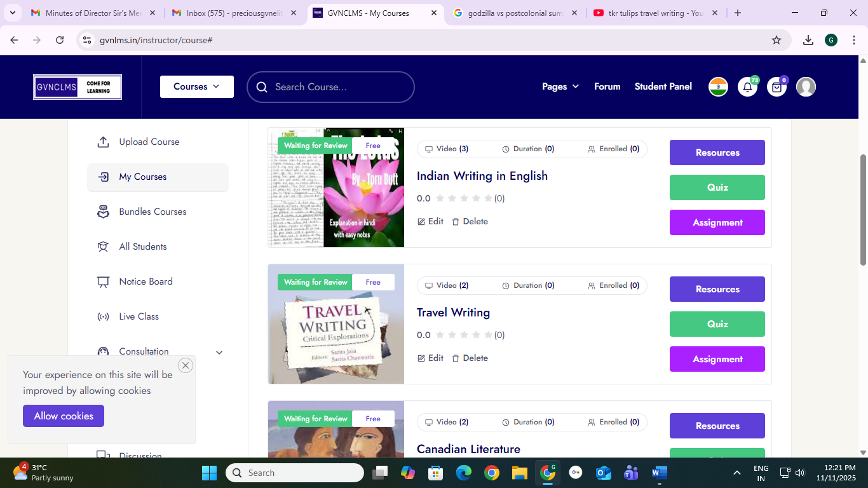Edit the Travel Writing course
This screenshot has width=868, height=488.
pos(430,358)
